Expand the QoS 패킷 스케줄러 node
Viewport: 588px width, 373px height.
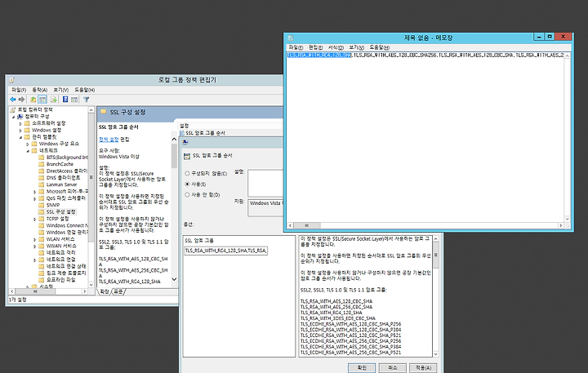pos(35,198)
